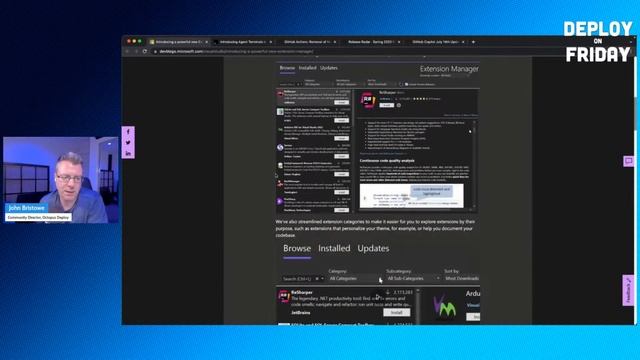The height and width of the screenshot is (360, 640).
Task: Click the large ReSharper logo in detail pane
Action: [x=368, y=100]
